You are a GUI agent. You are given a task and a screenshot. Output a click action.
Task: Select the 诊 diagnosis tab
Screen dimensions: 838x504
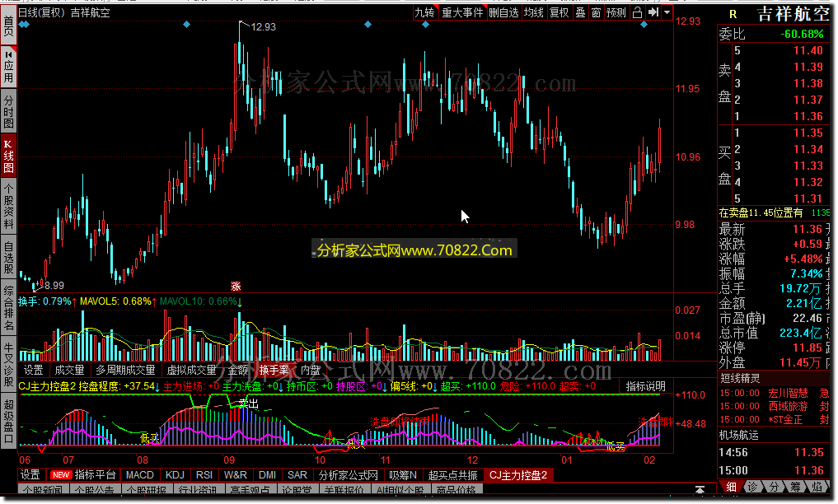pos(752,487)
